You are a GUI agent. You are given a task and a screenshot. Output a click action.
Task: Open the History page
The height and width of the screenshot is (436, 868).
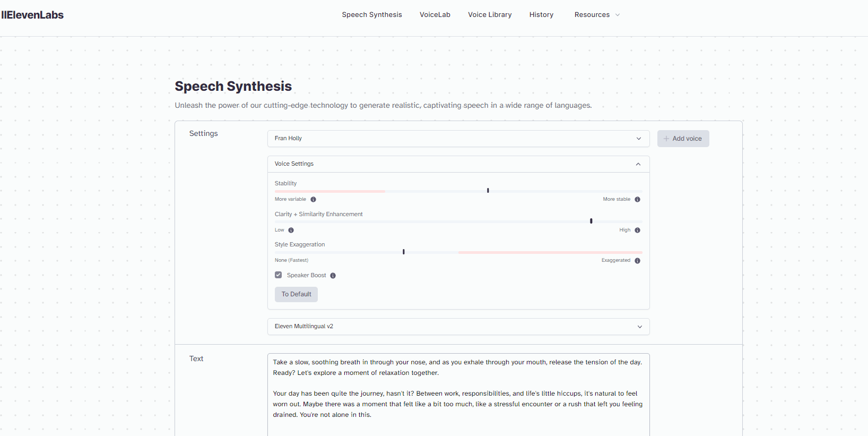coord(541,15)
